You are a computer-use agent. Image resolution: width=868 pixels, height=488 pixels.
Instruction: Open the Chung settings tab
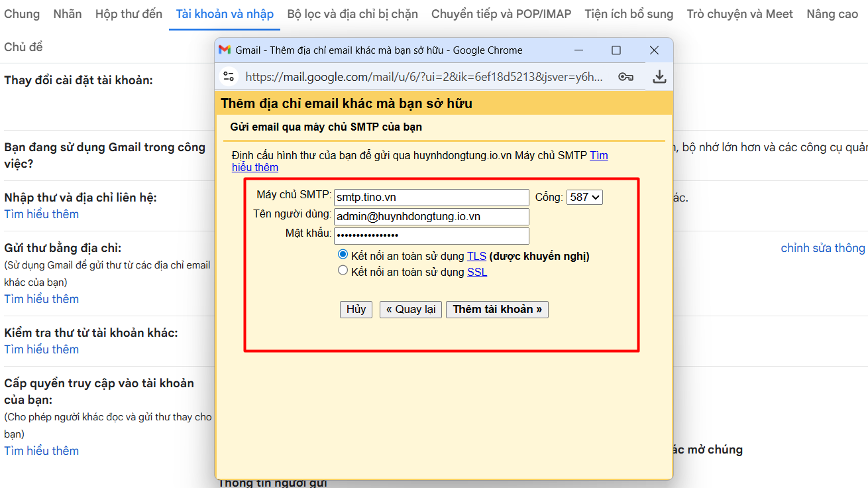[22, 14]
